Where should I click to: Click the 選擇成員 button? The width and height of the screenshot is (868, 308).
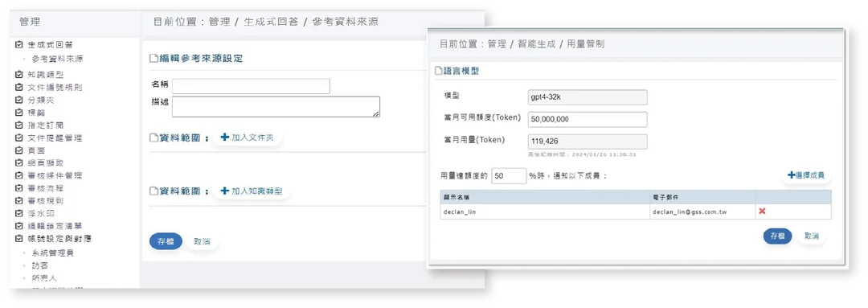[806, 175]
